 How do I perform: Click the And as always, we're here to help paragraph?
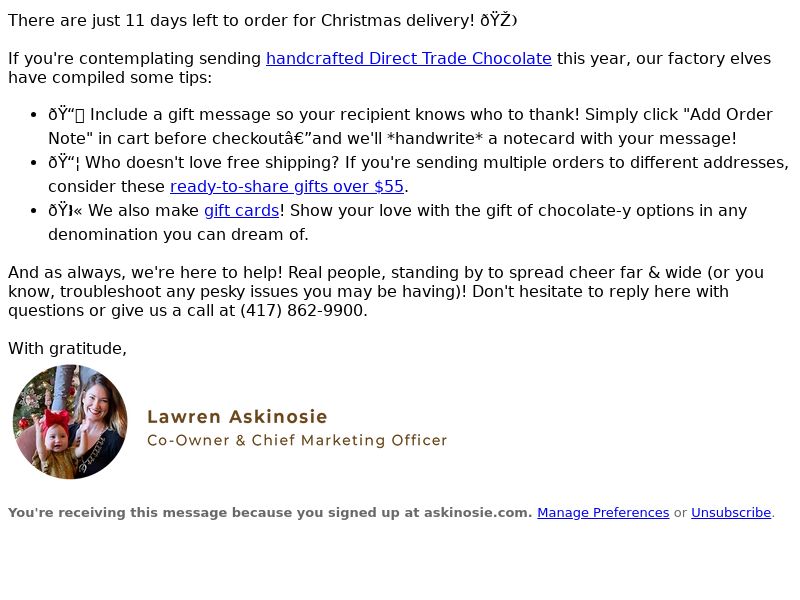click(386, 292)
